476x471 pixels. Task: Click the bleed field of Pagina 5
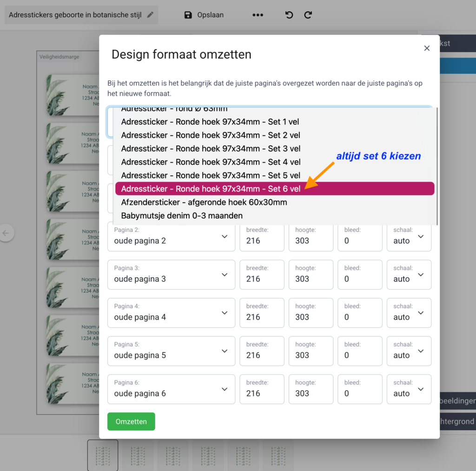point(359,351)
